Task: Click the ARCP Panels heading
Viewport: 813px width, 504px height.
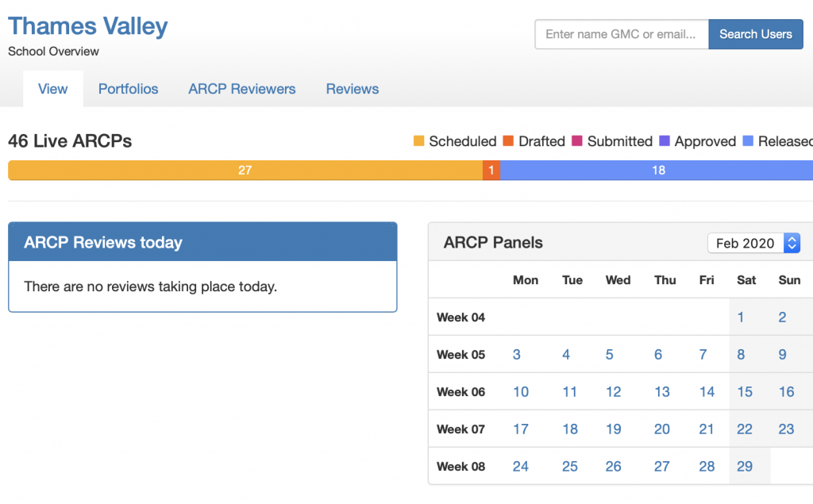Action: [x=493, y=242]
